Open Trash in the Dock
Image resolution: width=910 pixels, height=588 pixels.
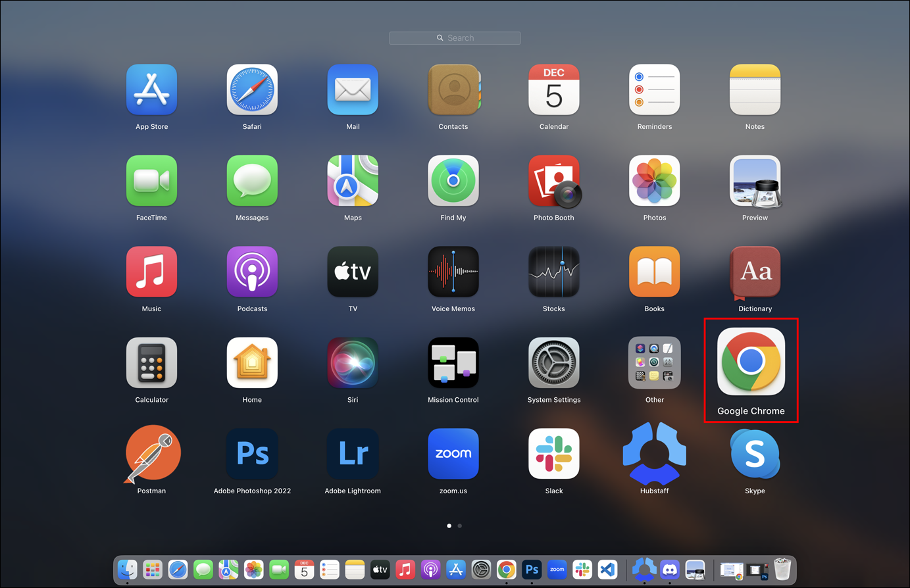[x=782, y=570]
